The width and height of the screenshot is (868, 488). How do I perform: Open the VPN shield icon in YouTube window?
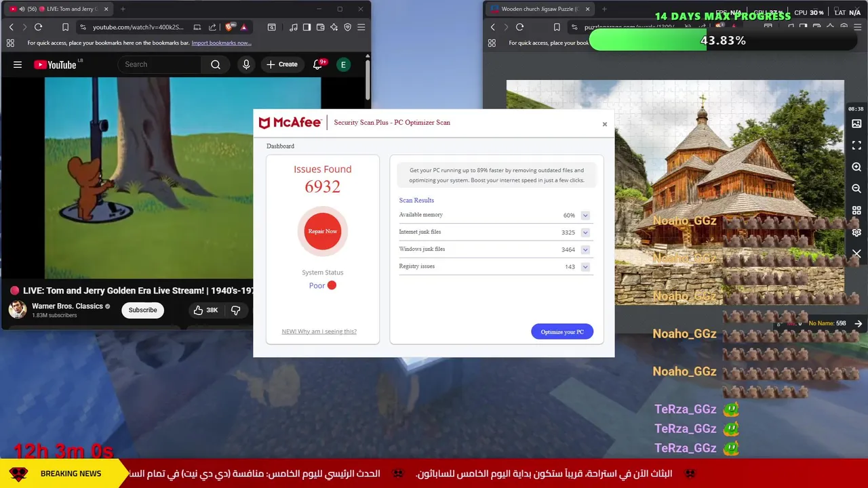[347, 27]
